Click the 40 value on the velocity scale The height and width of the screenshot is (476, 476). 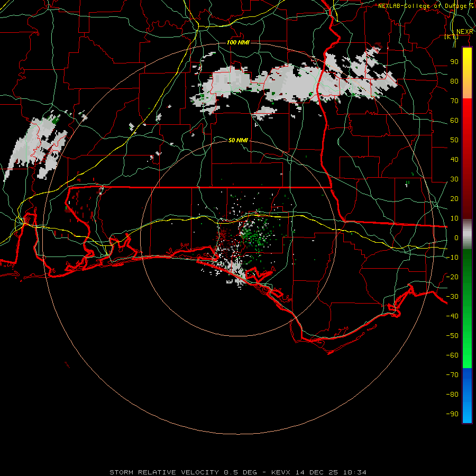coord(454,159)
